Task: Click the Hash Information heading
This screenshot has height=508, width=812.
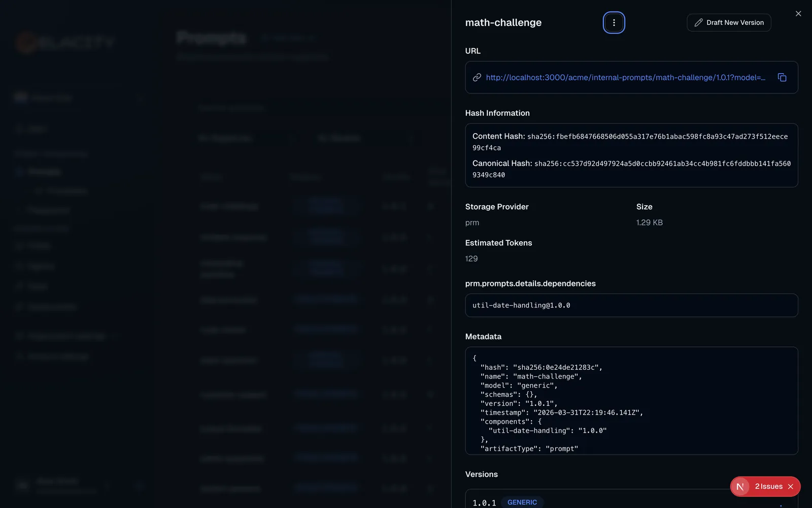Action: click(x=497, y=113)
